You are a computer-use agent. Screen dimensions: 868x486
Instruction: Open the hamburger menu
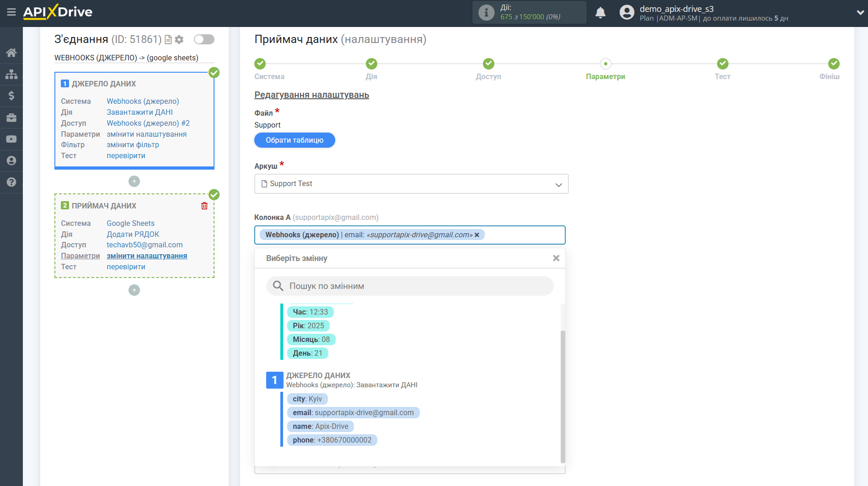pyautogui.click(x=11, y=12)
